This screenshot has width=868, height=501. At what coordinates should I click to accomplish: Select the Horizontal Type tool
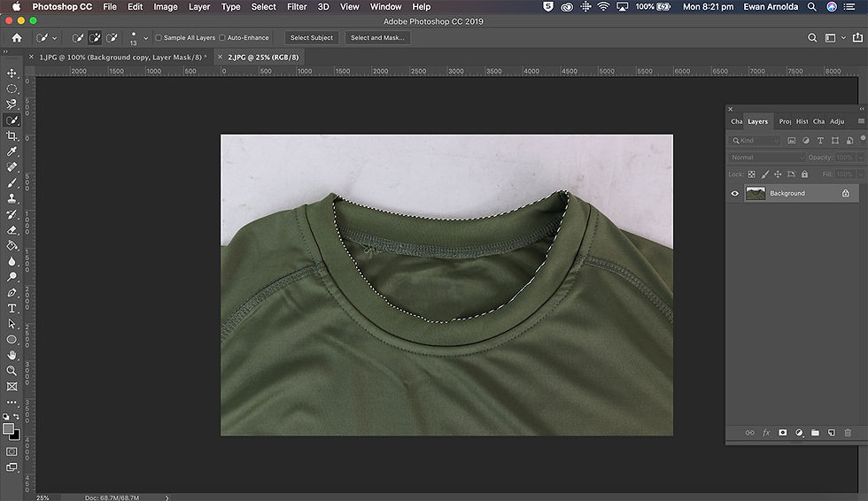(12, 308)
